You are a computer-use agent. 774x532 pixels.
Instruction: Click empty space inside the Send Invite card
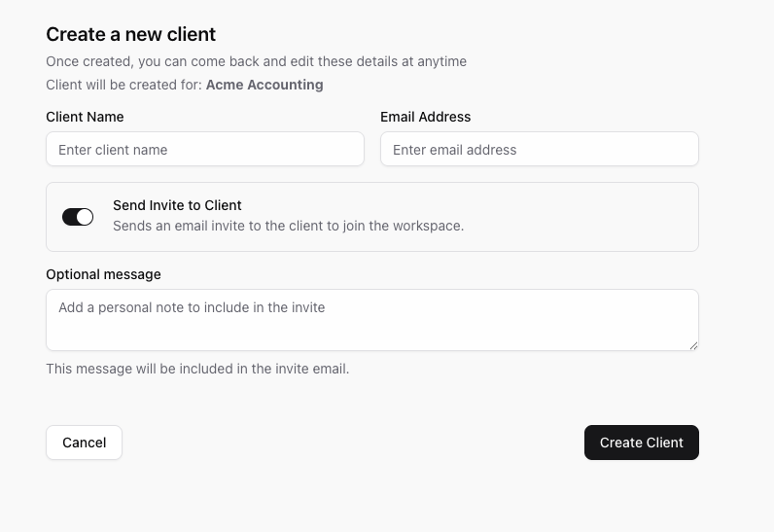(x=582, y=217)
